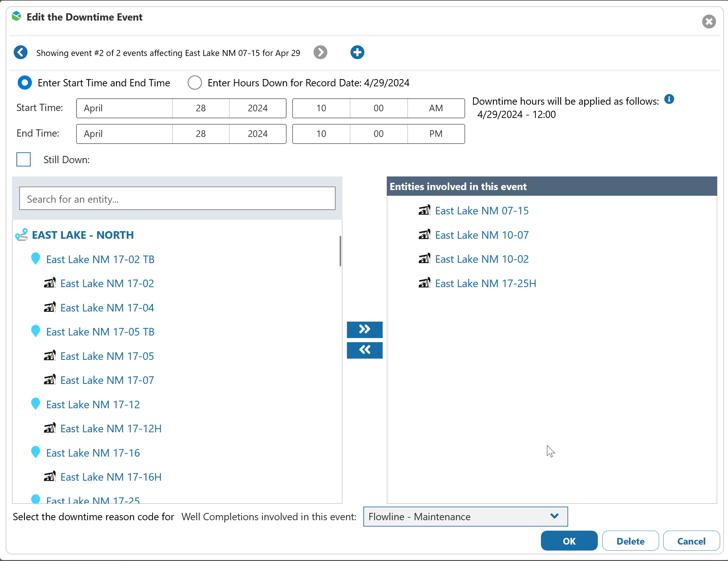The width and height of the screenshot is (728, 561).
Task: Check the Still Down checkbox
Action: [24, 159]
